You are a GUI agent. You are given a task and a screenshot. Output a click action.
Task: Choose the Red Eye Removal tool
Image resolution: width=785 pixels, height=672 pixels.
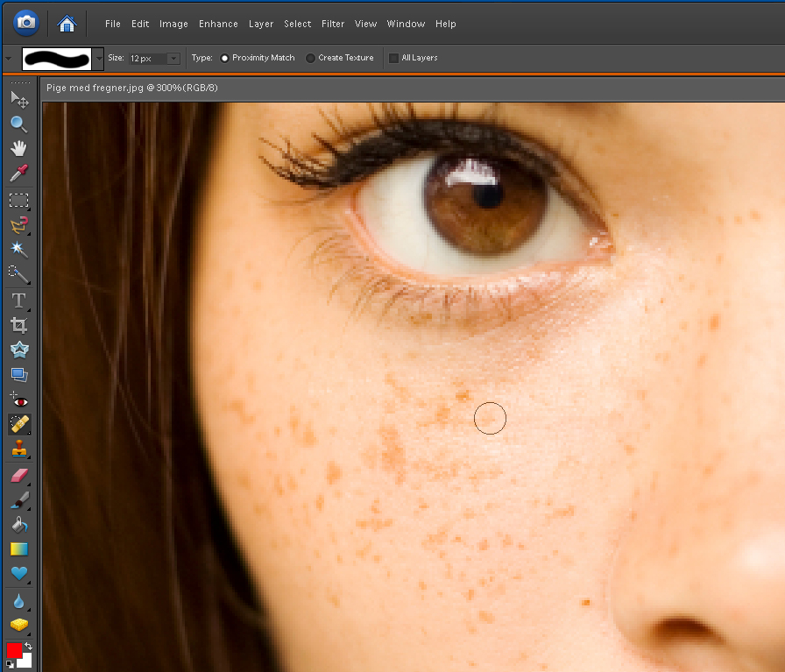coord(18,400)
